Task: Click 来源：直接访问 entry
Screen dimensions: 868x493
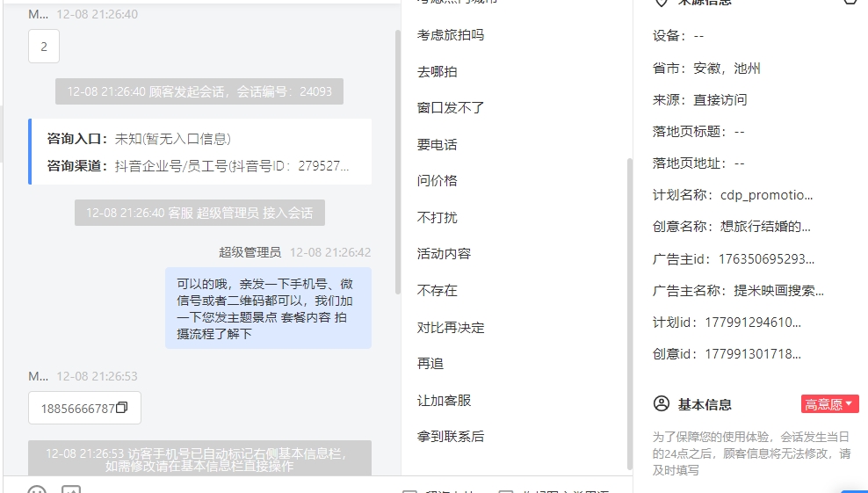Action: [699, 99]
